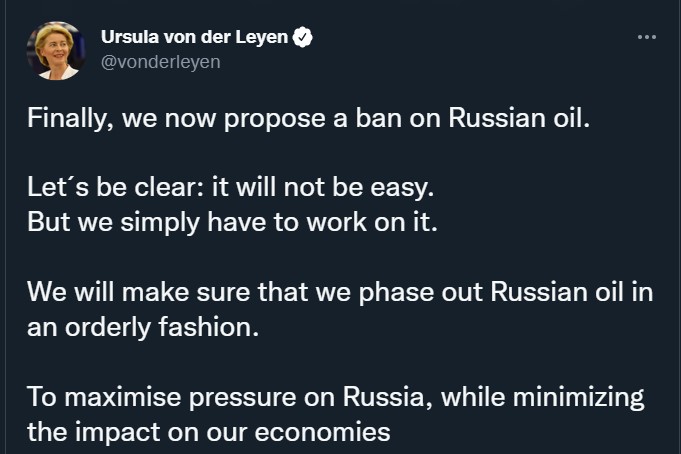Click the word "Finally," opening the tweet
This screenshot has height=454, width=681.
point(71,119)
